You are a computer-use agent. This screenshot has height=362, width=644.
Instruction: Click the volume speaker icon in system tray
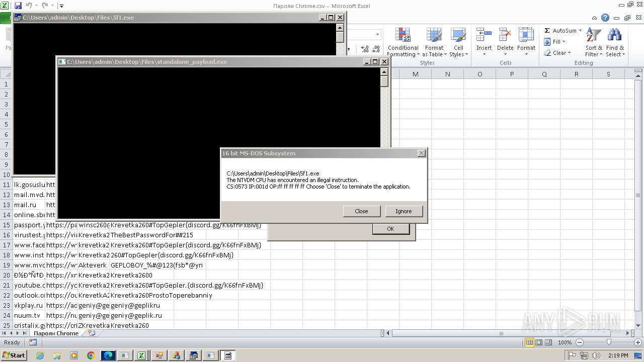[596, 355]
